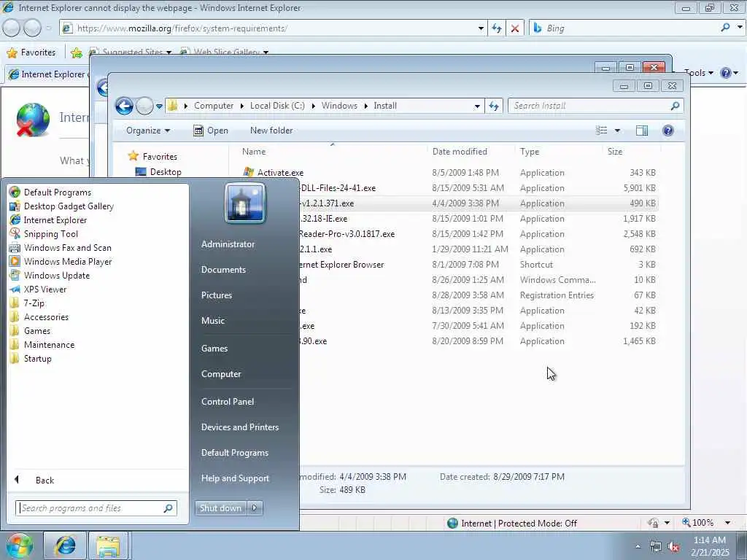
Task: Click the Open toolbar button
Action: (211, 131)
